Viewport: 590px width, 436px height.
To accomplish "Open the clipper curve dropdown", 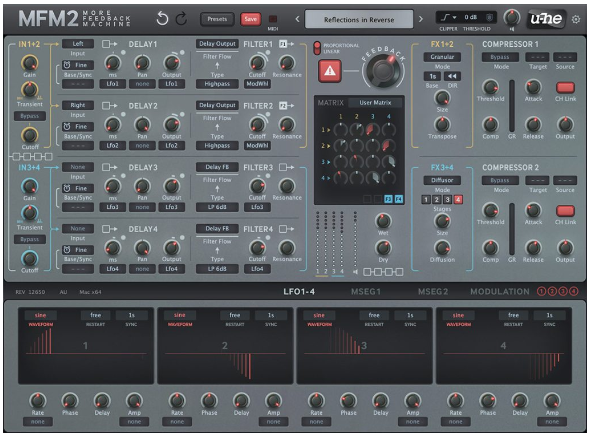I will (449, 17).
